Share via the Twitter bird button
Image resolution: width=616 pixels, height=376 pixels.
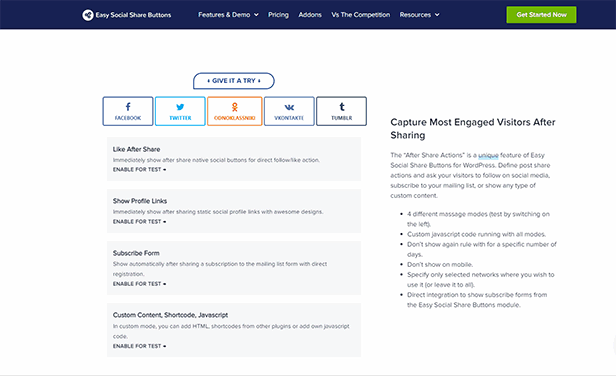click(x=180, y=111)
